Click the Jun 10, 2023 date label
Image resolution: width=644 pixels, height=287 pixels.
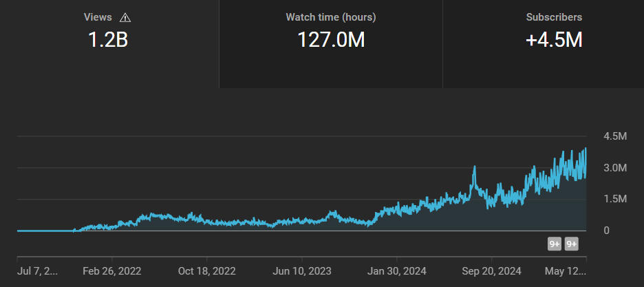point(303,270)
